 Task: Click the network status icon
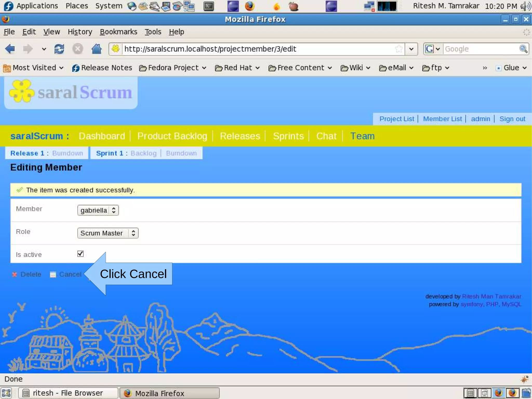pyautogui.click(x=369, y=6)
